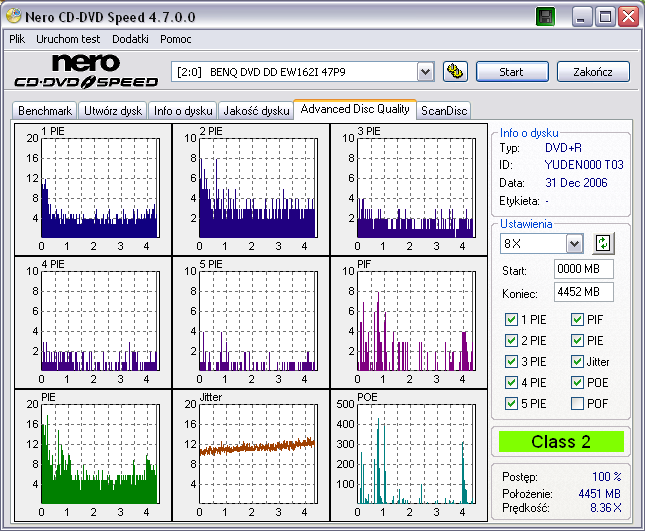The height and width of the screenshot is (531, 645).
Task: Click the Zakończ button
Action: pos(593,72)
